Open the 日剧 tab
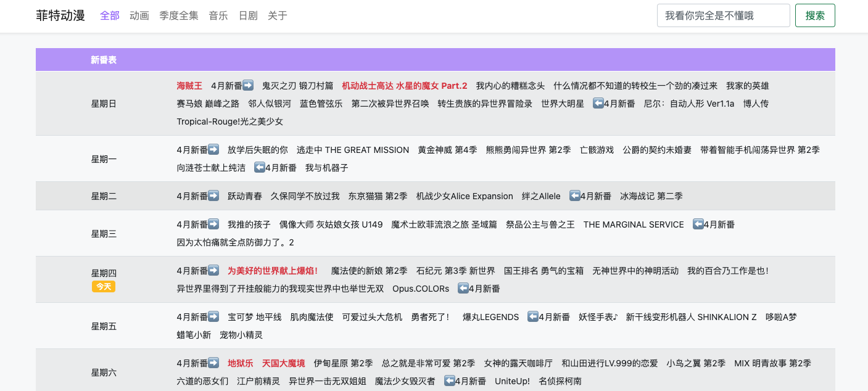 pos(248,15)
